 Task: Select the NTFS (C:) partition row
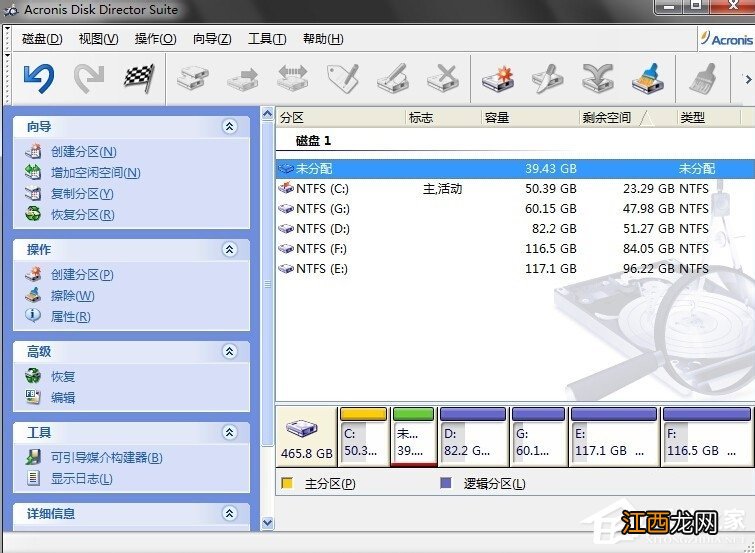[x=515, y=188]
